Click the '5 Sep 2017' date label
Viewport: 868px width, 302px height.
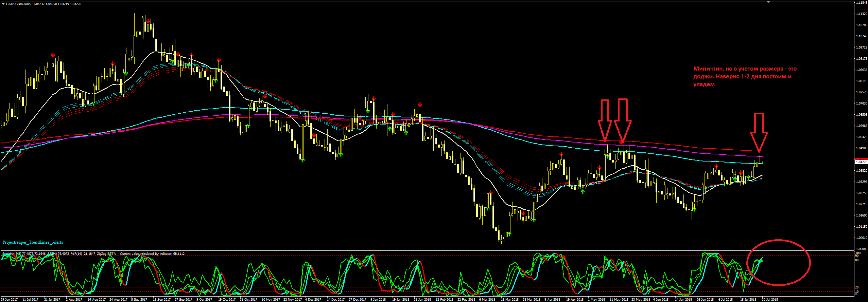tap(139, 300)
